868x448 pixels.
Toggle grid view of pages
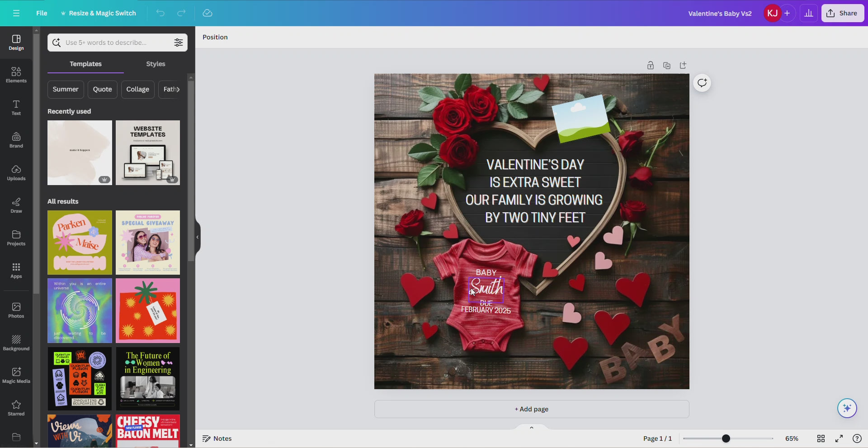click(x=821, y=438)
